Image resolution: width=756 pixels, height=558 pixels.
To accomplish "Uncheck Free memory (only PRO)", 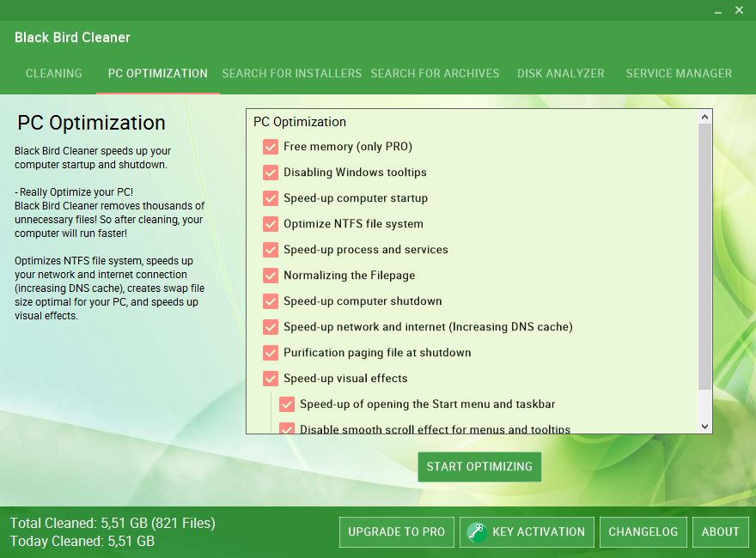I will click(271, 146).
